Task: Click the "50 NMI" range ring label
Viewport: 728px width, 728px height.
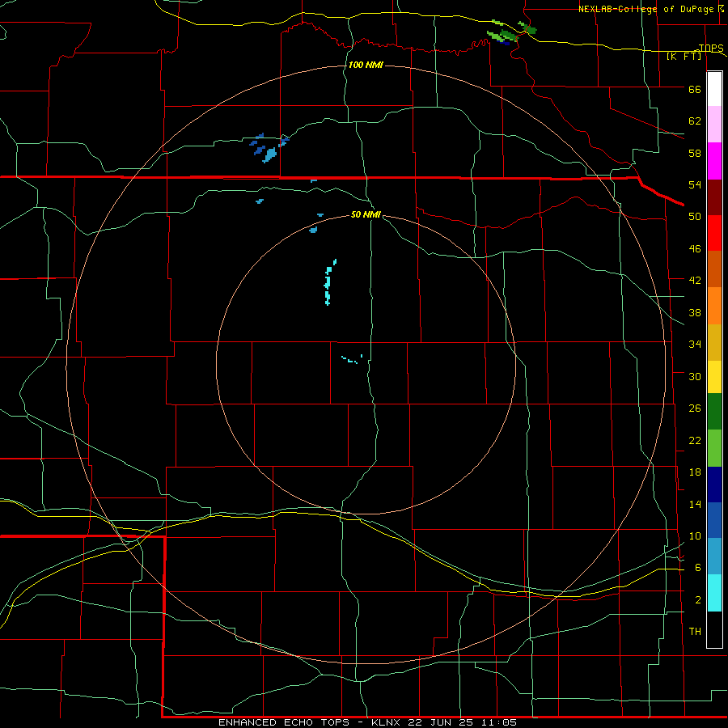Action: click(366, 214)
